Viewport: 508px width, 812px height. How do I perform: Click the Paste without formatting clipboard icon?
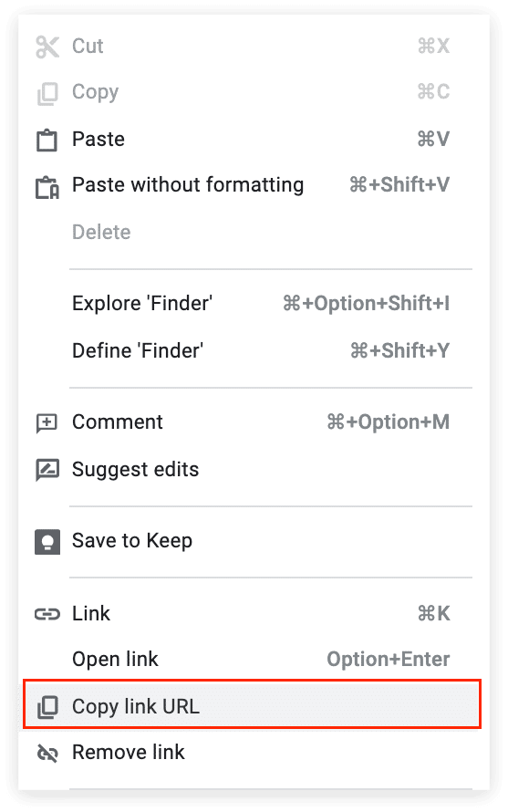click(x=47, y=187)
